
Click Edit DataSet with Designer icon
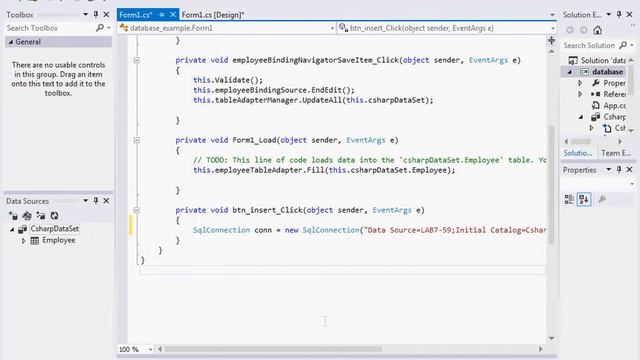click(27, 216)
